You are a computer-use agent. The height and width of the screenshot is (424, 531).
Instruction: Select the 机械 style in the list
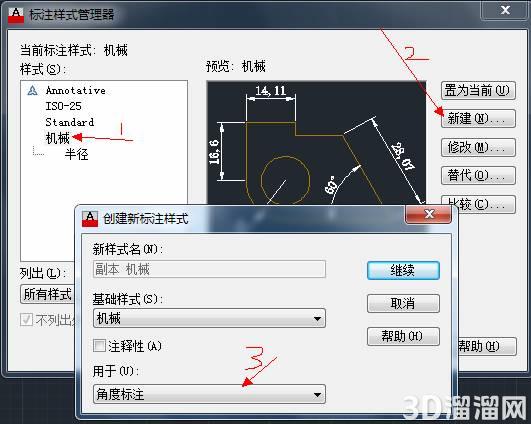point(58,138)
